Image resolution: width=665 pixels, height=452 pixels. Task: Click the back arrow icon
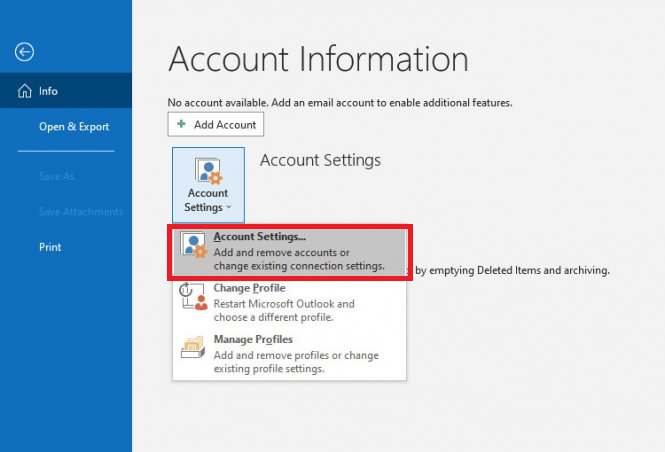click(25, 52)
